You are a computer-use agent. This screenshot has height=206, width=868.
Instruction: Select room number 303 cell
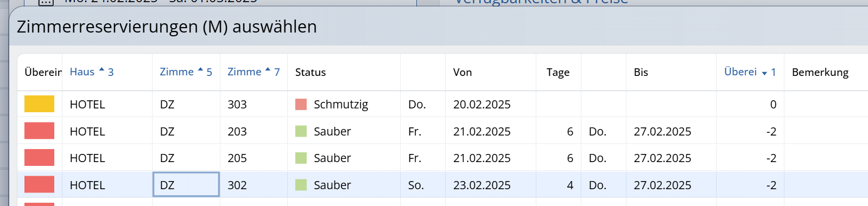click(x=254, y=104)
